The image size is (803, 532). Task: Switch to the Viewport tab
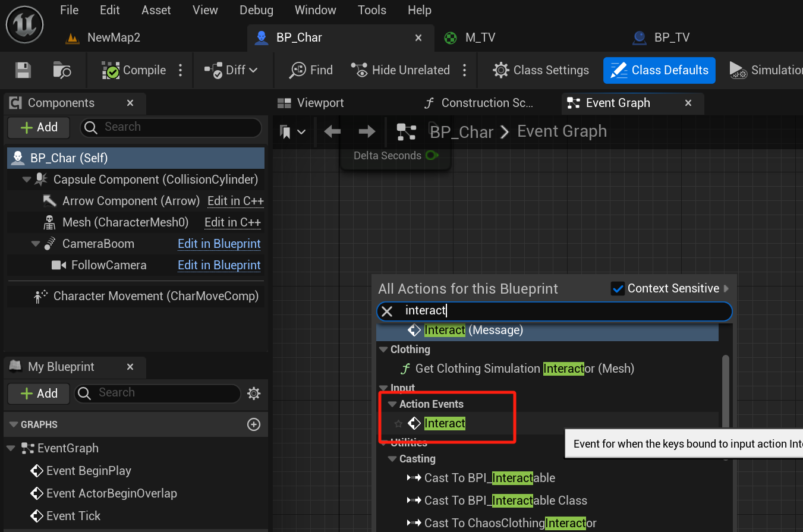click(x=311, y=103)
